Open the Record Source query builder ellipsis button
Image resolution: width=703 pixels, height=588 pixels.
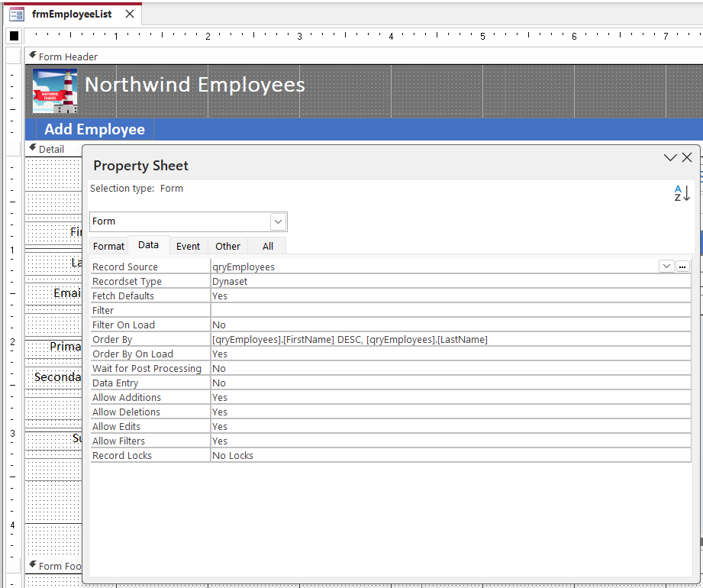[x=682, y=267]
